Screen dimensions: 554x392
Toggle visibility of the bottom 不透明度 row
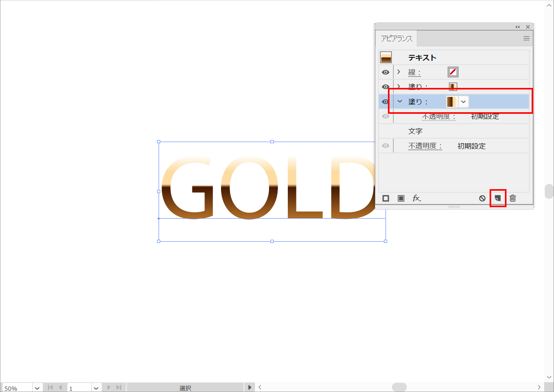tap(386, 146)
